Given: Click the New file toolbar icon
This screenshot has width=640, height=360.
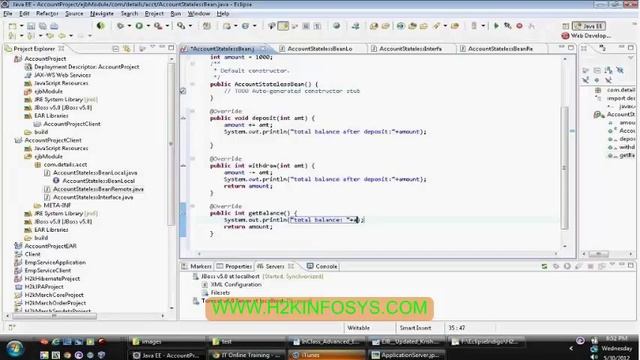Looking at the screenshot, I should [x=13, y=26].
